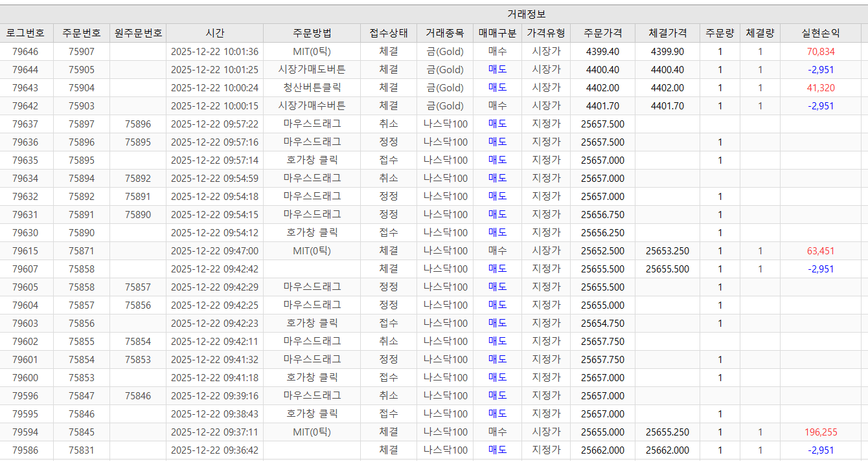Click realized profit 196,255 value

820,432
